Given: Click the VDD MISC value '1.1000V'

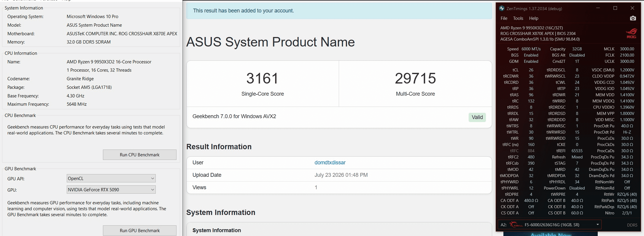Looking at the screenshot, I should pyautogui.click(x=627, y=120).
